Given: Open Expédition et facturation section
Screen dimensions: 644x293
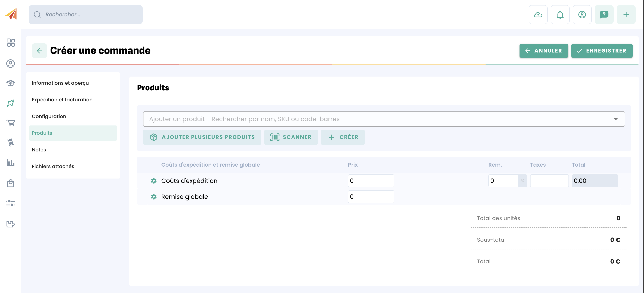Looking at the screenshot, I should [x=62, y=100].
